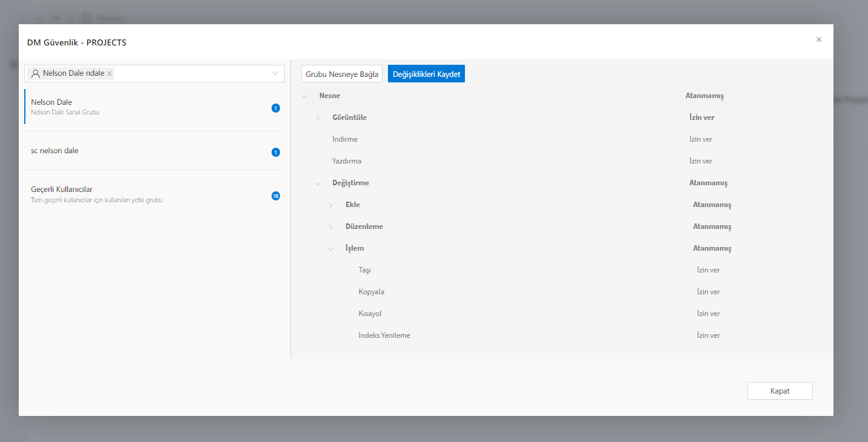Click İzin ver value for İndirme
The width and height of the screenshot is (868, 442).
tap(701, 139)
